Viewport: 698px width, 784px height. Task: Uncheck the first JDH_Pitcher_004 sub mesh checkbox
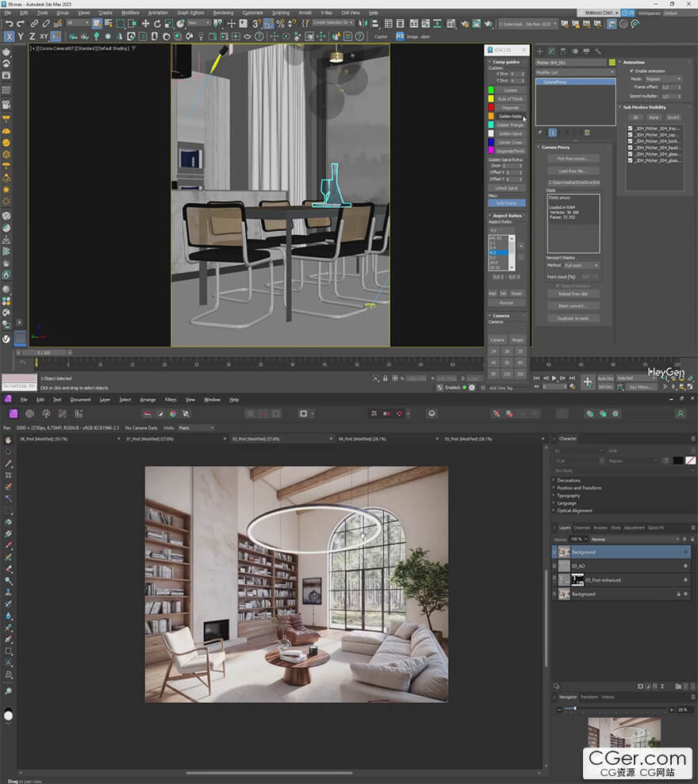pos(631,128)
